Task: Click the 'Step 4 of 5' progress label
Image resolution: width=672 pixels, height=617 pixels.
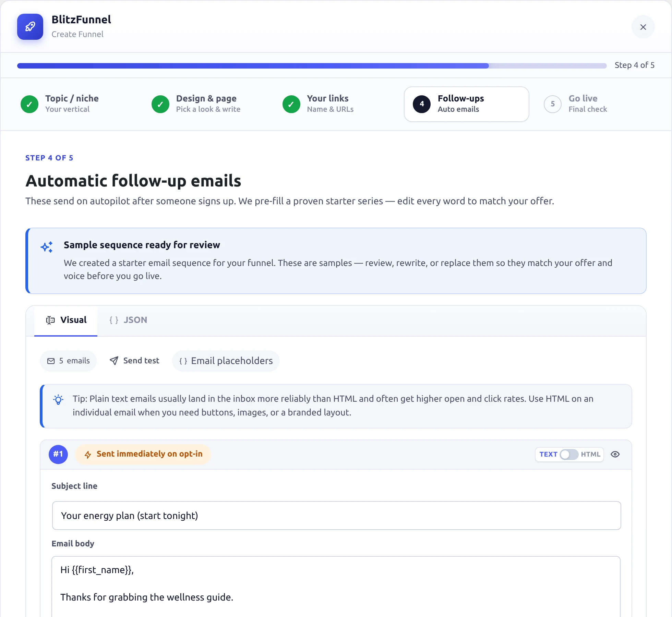Action: pos(634,65)
